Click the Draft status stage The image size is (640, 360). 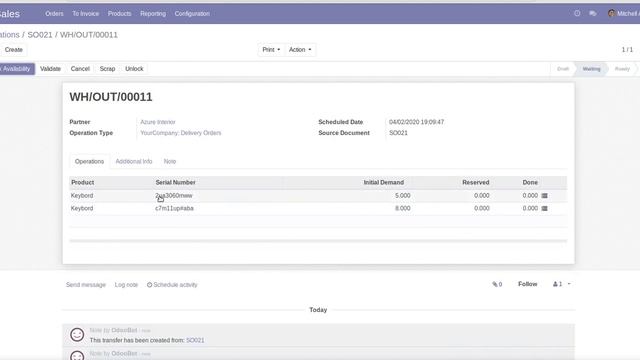pyautogui.click(x=563, y=69)
